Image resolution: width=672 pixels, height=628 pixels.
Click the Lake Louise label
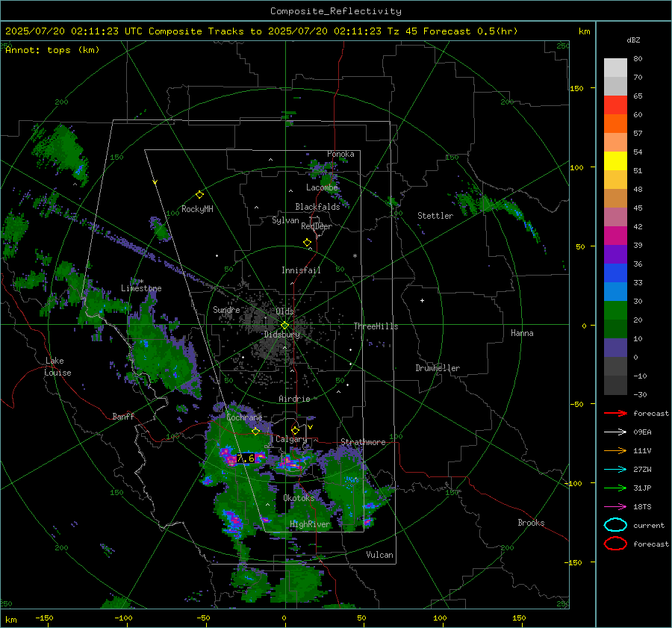pyautogui.click(x=57, y=367)
